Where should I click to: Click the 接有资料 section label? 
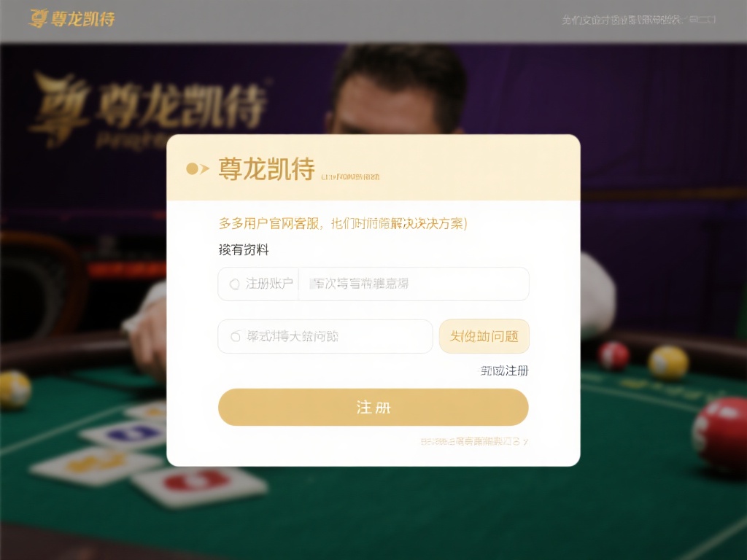(244, 249)
